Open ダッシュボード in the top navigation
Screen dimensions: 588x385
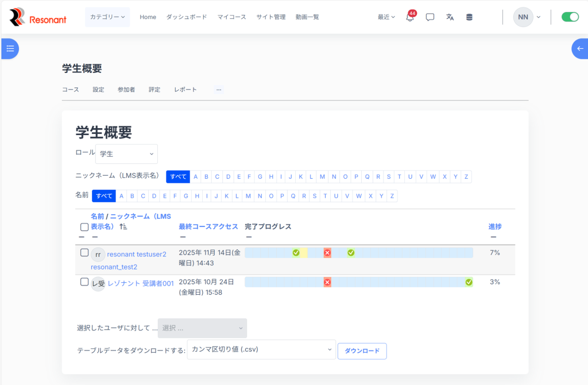pyautogui.click(x=187, y=17)
